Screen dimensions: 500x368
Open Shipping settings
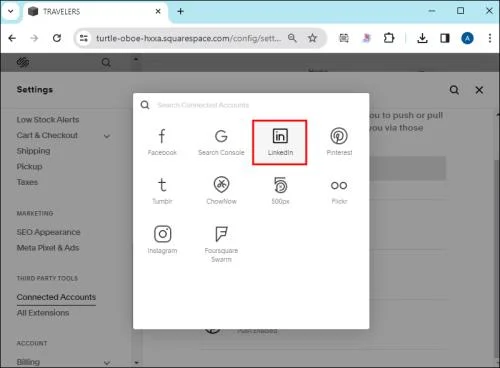[33, 151]
